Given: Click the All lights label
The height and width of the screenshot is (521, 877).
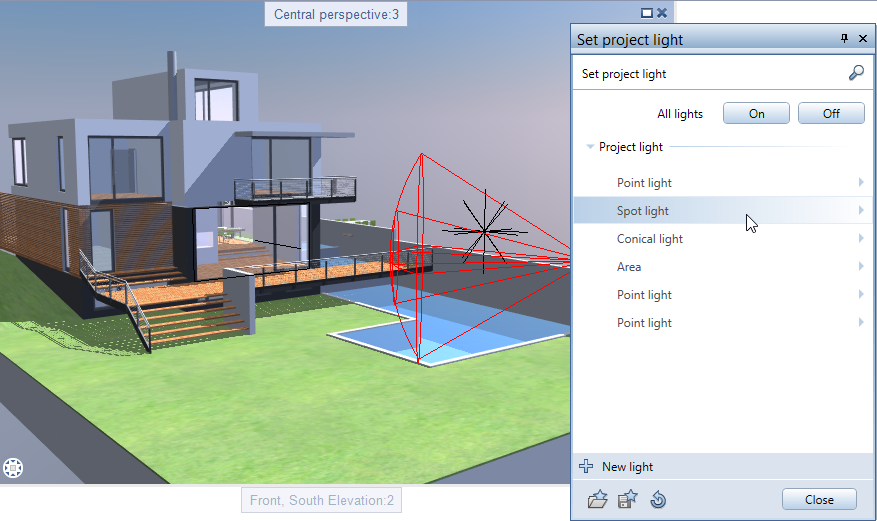Looking at the screenshot, I should 680,113.
